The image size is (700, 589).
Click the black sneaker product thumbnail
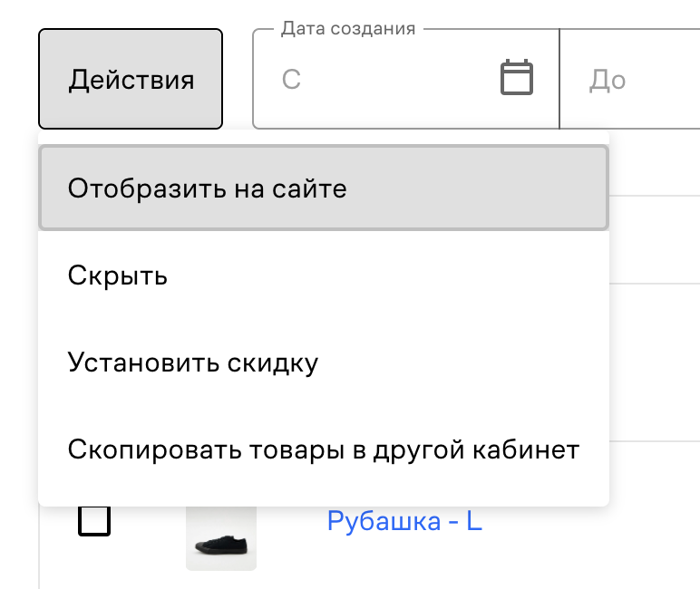pyautogui.click(x=221, y=540)
